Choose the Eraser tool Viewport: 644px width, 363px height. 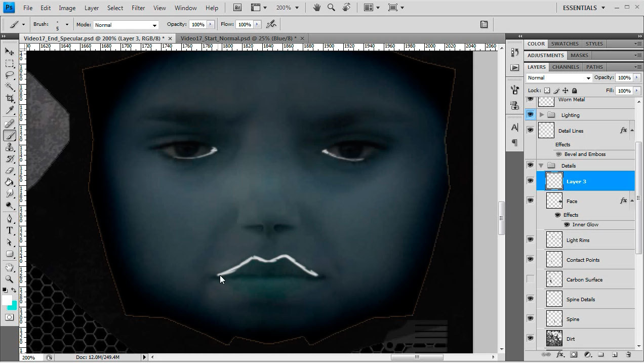10,171
